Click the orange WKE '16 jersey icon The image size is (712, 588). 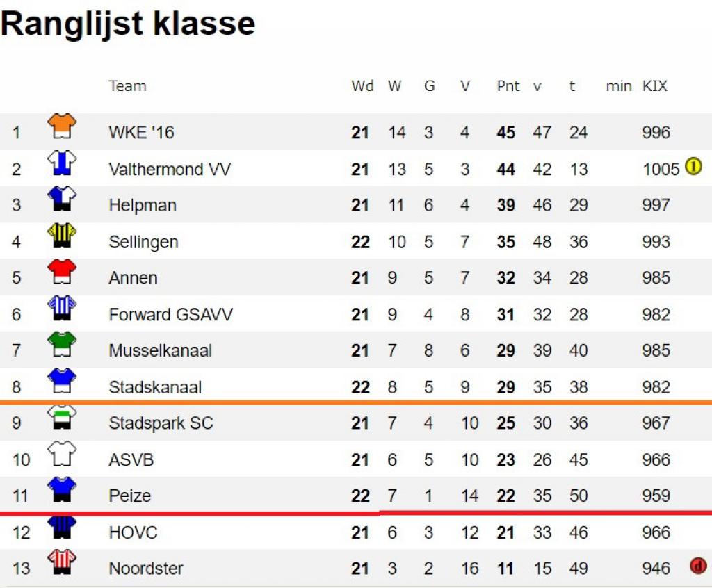(x=62, y=126)
